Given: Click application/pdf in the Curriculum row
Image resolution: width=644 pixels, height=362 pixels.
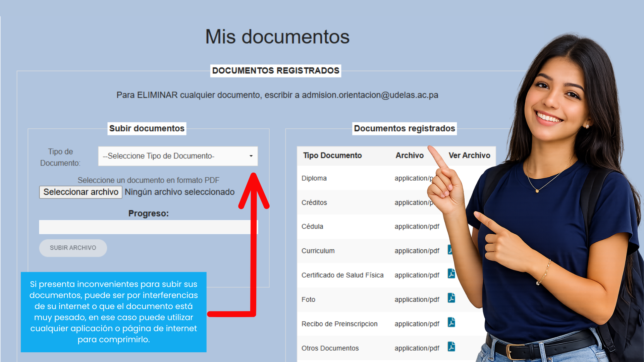Looking at the screenshot, I should click(417, 251).
